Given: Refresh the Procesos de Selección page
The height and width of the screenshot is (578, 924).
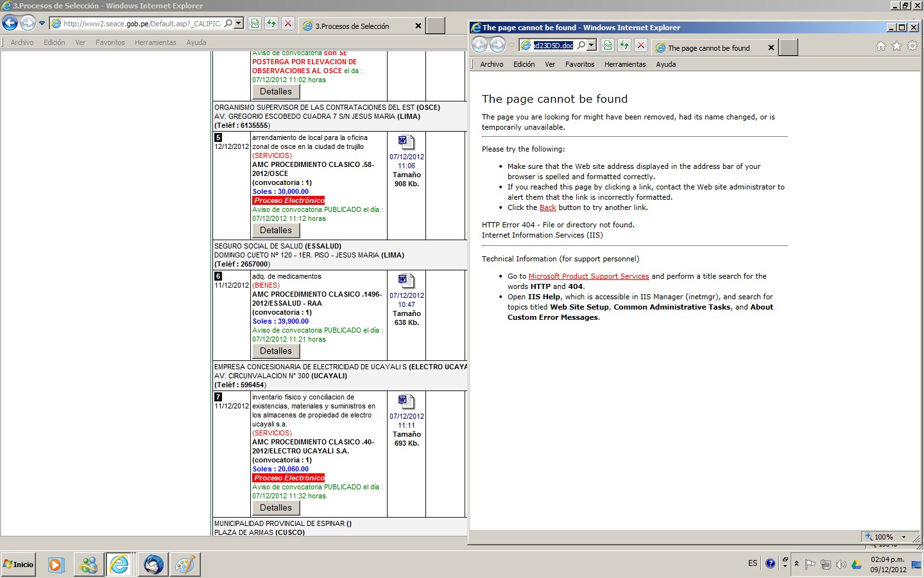Looking at the screenshot, I should pyautogui.click(x=271, y=24).
